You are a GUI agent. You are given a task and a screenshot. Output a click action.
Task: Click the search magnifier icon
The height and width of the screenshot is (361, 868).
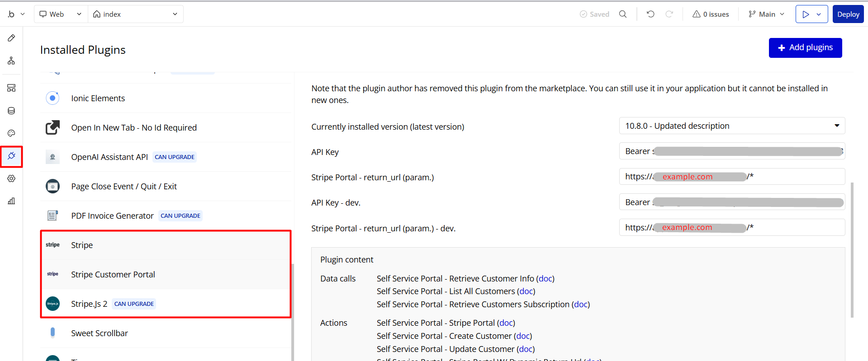(x=623, y=14)
